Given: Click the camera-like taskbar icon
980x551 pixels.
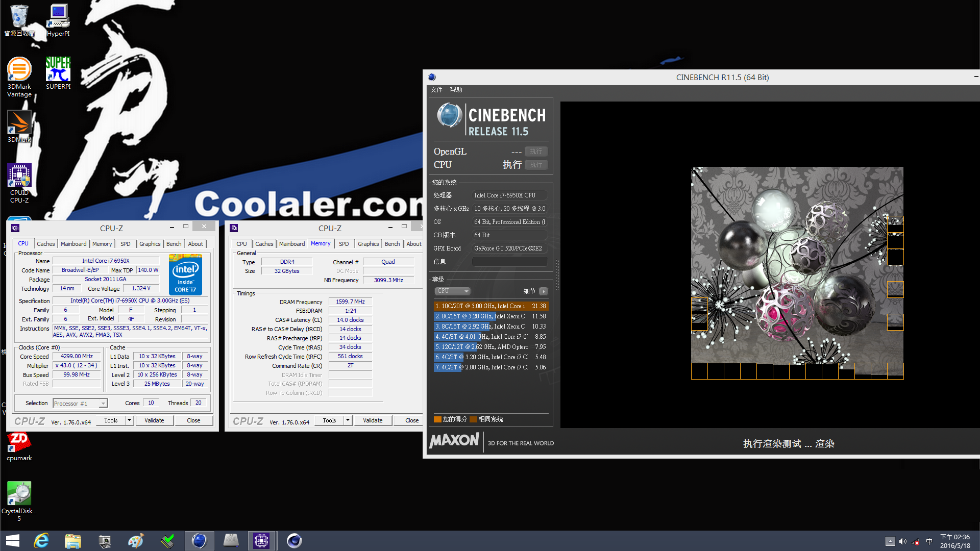Looking at the screenshot, I should tap(105, 541).
